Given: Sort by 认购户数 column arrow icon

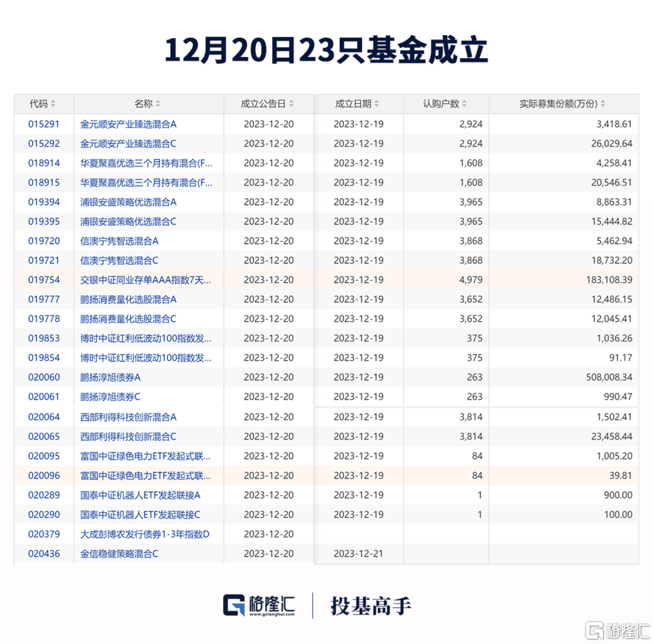Looking at the screenshot, I should tap(464, 104).
